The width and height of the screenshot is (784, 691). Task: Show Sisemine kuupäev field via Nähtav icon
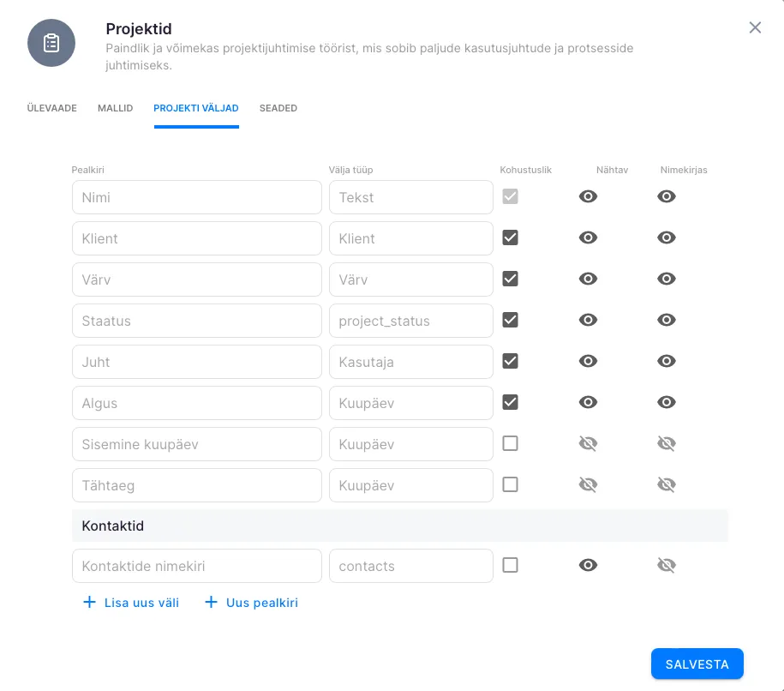[588, 443]
